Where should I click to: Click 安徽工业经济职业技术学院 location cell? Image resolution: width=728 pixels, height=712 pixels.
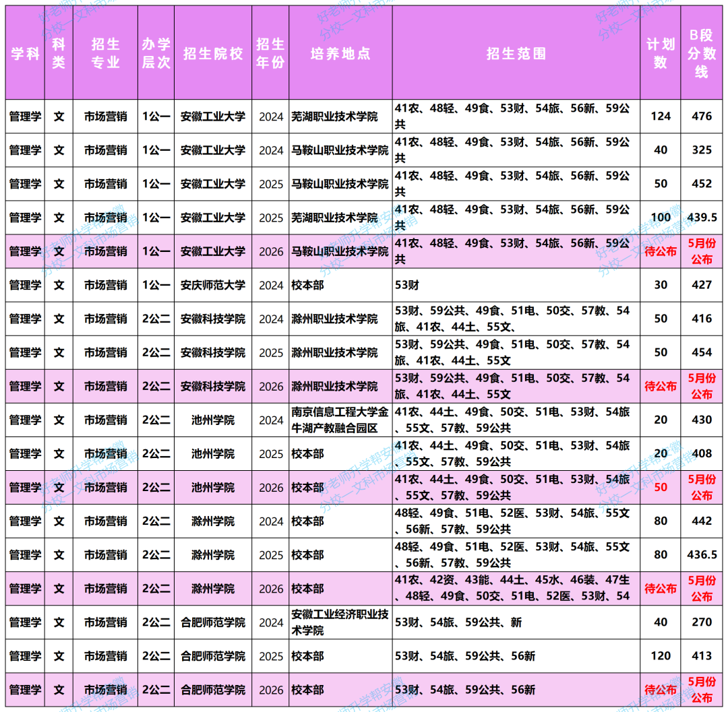click(x=340, y=622)
